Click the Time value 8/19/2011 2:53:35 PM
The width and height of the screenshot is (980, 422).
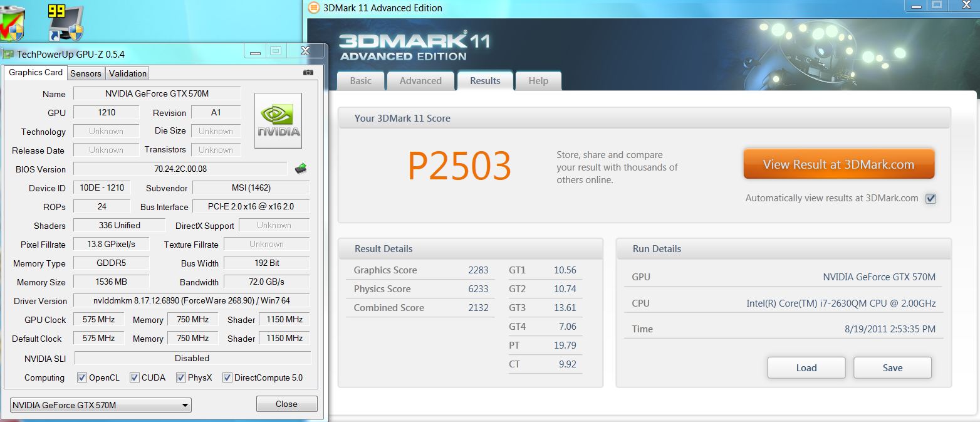tap(890, 329)
